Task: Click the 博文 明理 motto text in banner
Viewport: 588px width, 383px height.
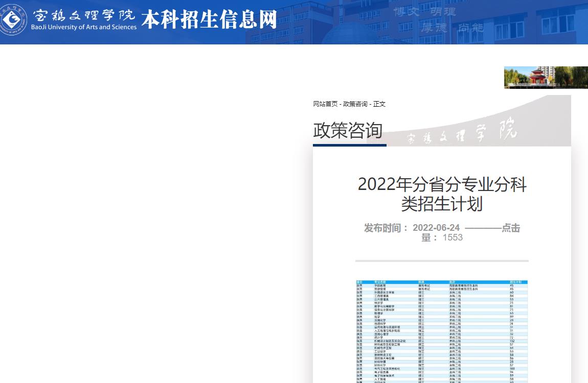Action: (x=424, y=11)
